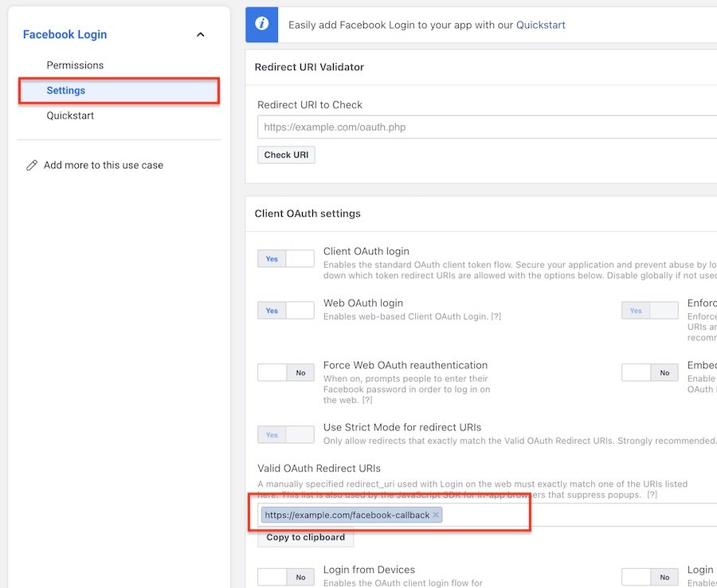Image resolution: width=717 pixels, height=588 pixels.
Task: Click the blue info icon in banner
Action: pyautogui.click(x=263, y=25)
